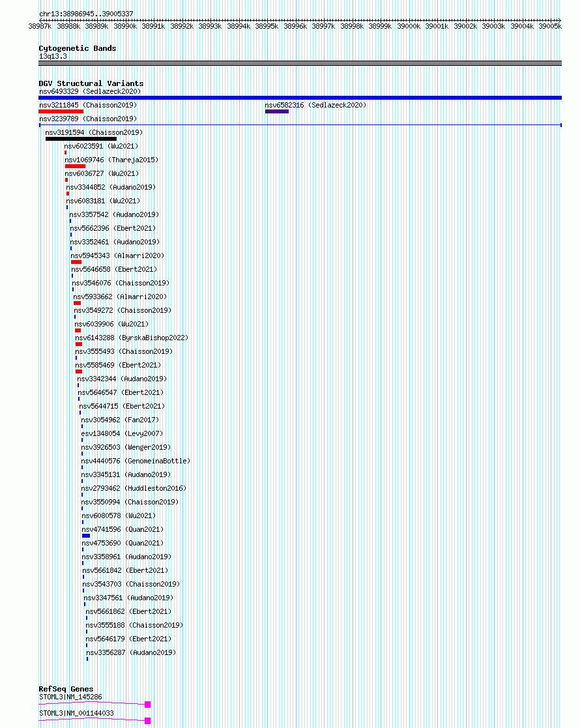Open variant nsv3356287 (Audano2019)

click(x=132, y=653)
